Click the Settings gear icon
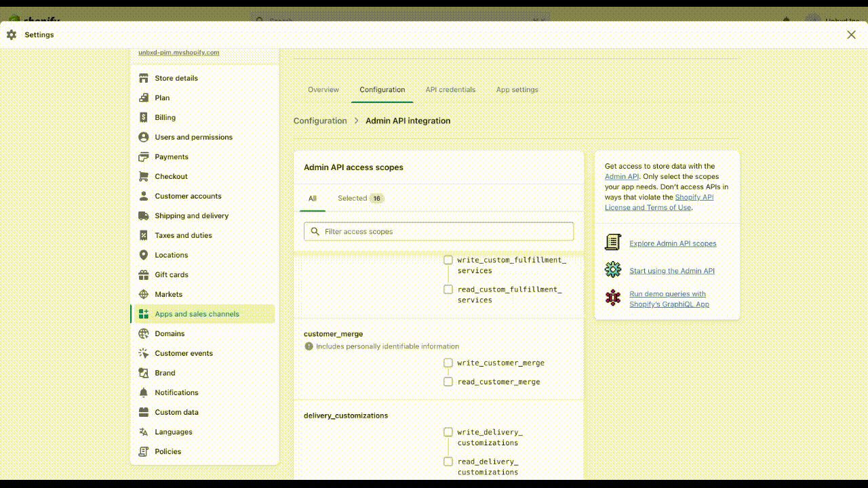The height and width of the screenshot is (488, 868). coord(12,35)
